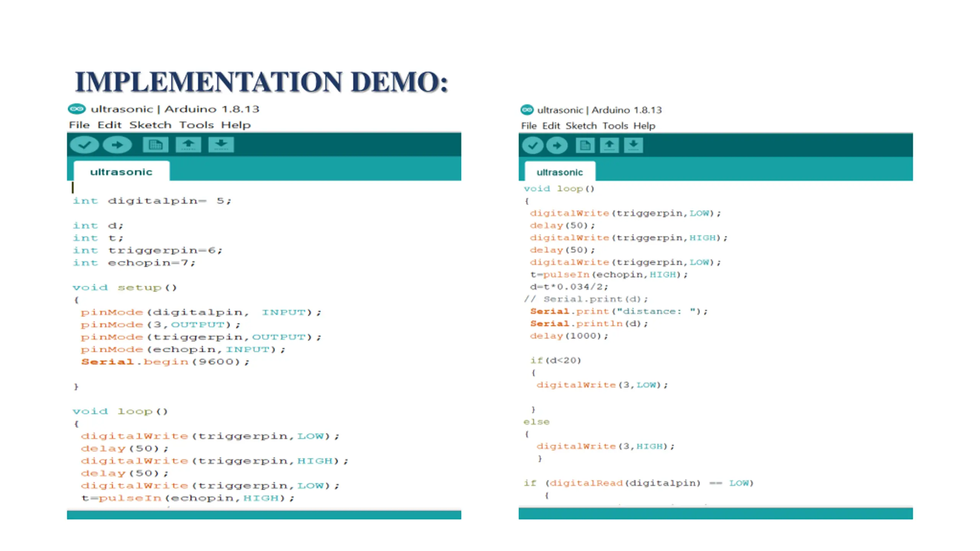Click line 'int digitalpin= 5;'
Viewport: 980px width, 551px height.
(152, 201)
